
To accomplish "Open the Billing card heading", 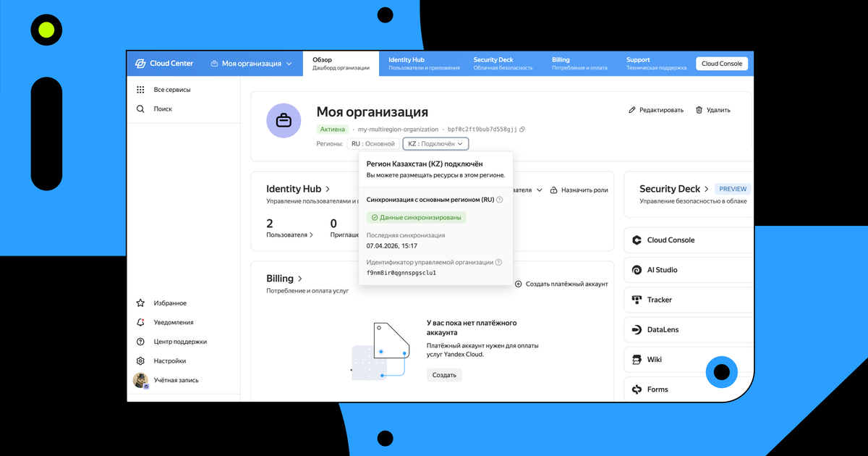I will click(284, 279).
